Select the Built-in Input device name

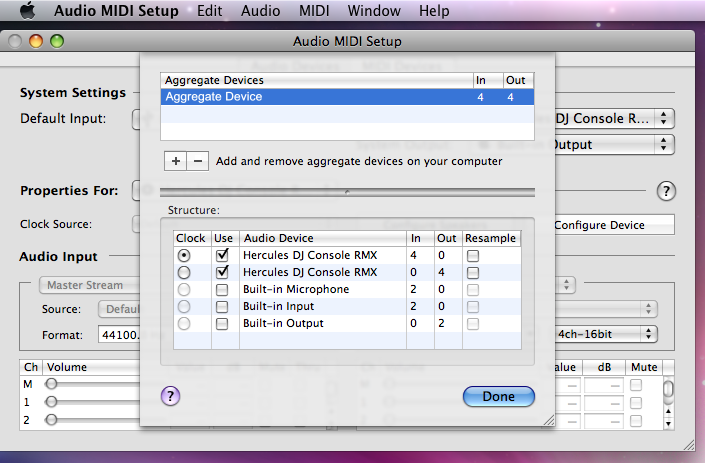(x=278, y=306)
